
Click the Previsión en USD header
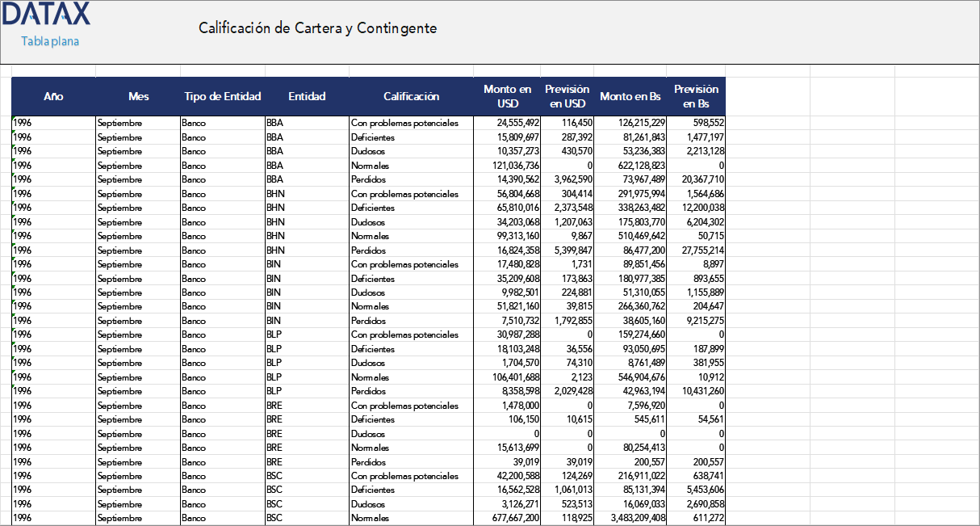click(567, 95)
